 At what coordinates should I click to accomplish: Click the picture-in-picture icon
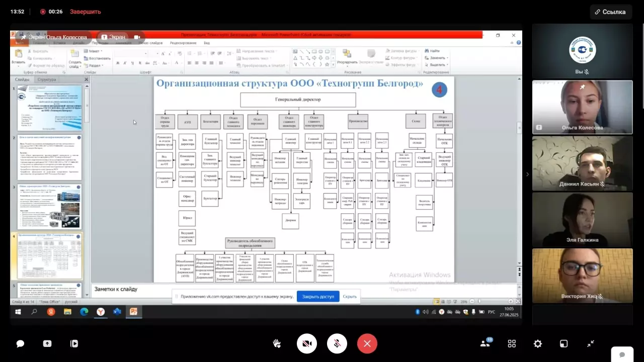click(564, 344)
